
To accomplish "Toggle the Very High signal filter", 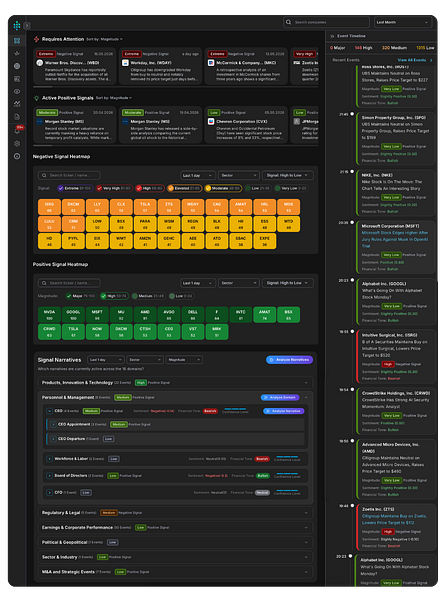I will pyautogui.click(x=114, y=188).
